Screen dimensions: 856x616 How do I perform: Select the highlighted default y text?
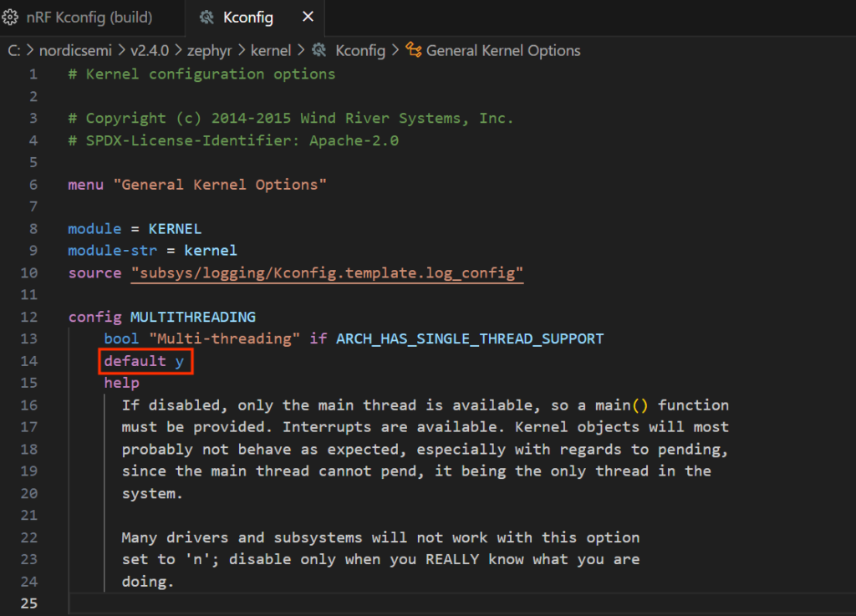(x=144, y=360)
